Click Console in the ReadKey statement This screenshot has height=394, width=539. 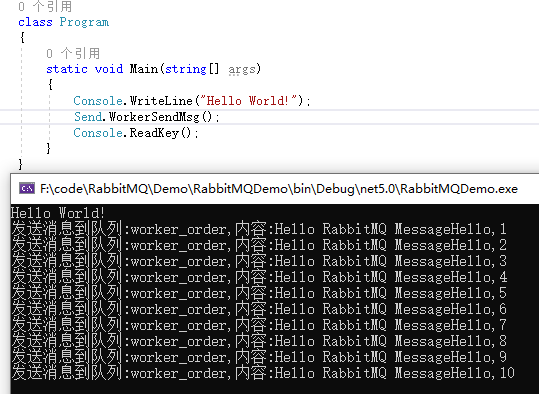98,132
